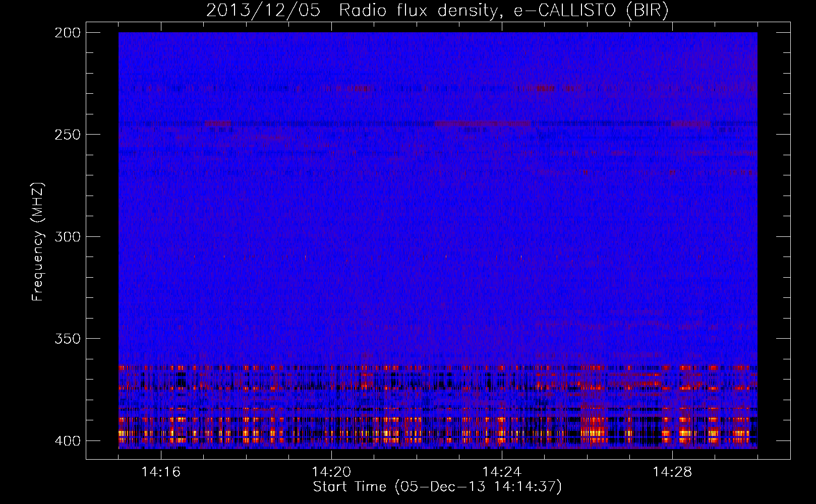Screen dimensions: 816x504
Task: Click the 'Start Time (05-Dec-13 14:14:37)' label
Action: [437, 487]
